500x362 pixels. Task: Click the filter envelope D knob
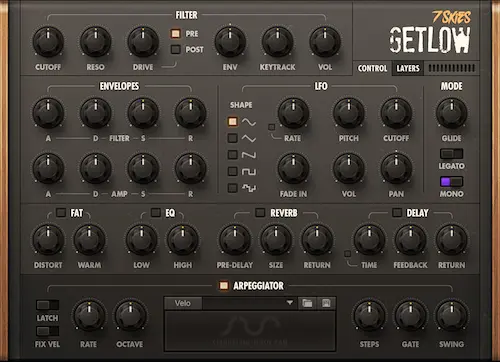click(96, 113)
